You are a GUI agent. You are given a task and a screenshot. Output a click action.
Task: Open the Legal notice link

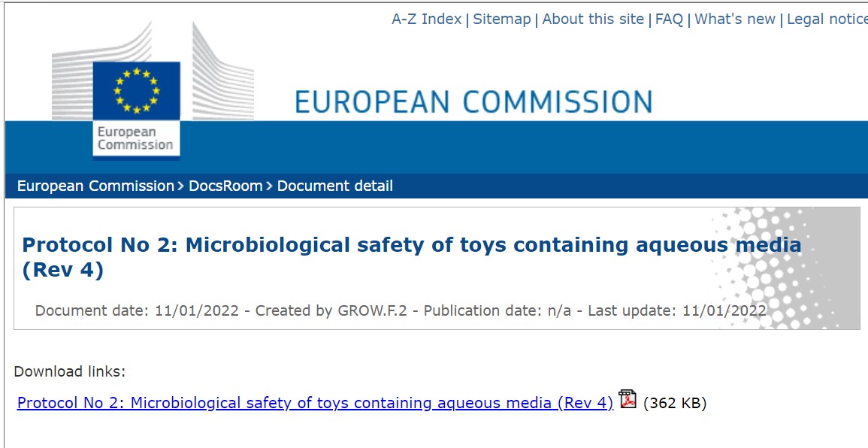pos(827,19)
